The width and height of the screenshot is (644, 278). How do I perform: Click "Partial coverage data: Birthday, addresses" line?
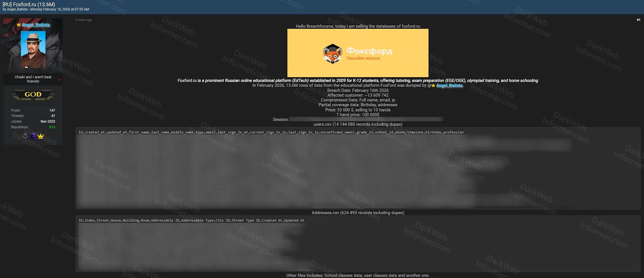click(358, 105)
